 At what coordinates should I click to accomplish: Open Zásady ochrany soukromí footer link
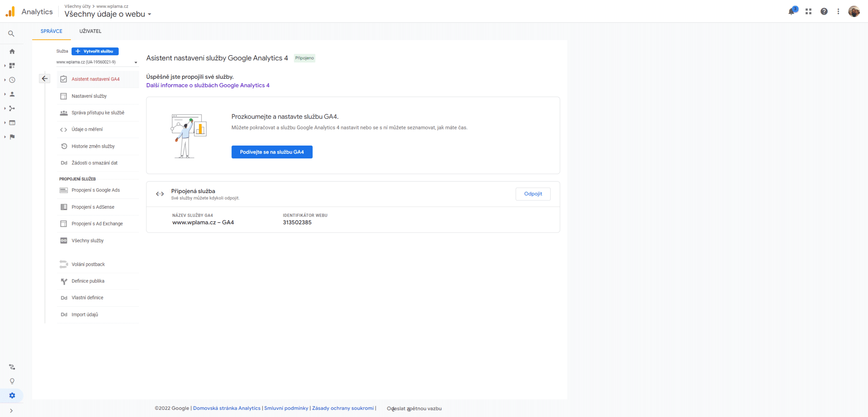click(343, 408)
